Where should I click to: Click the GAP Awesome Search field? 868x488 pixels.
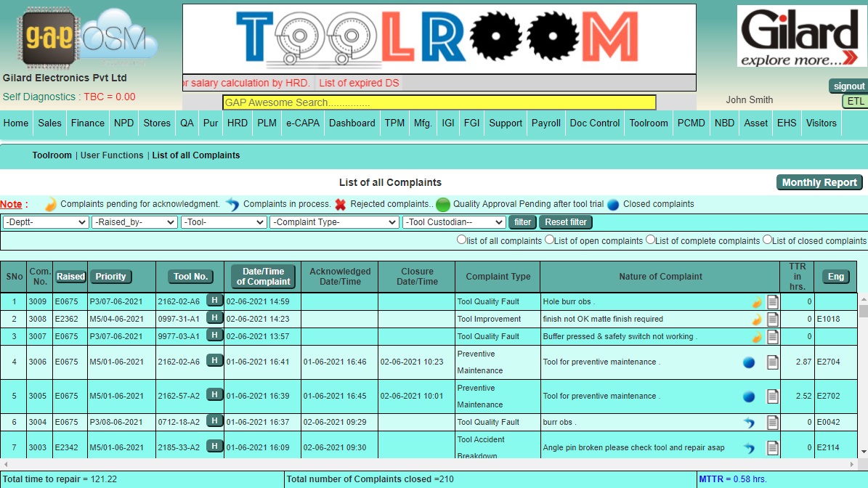point(439,102)
